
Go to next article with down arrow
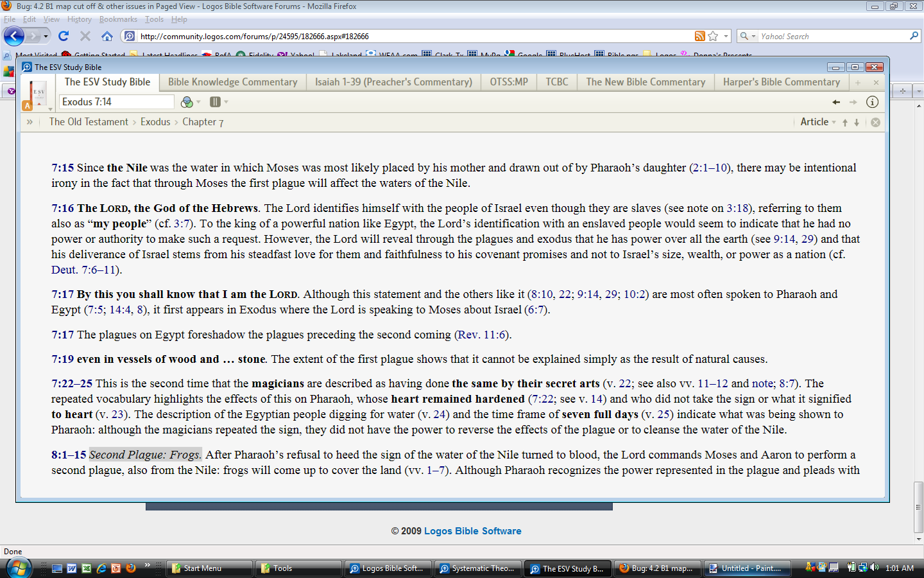[857, 122]
